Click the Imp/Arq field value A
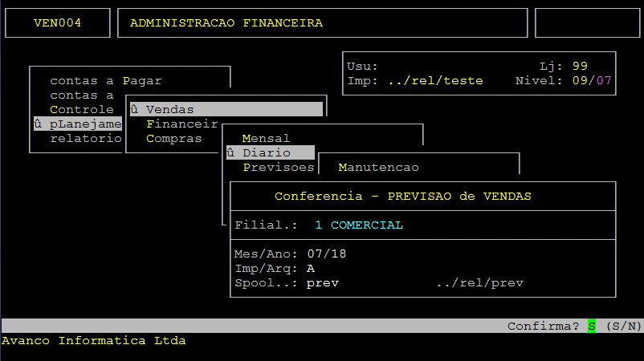Screen dimensions: 644x361 pyautogui.click(x=310, y=268)
